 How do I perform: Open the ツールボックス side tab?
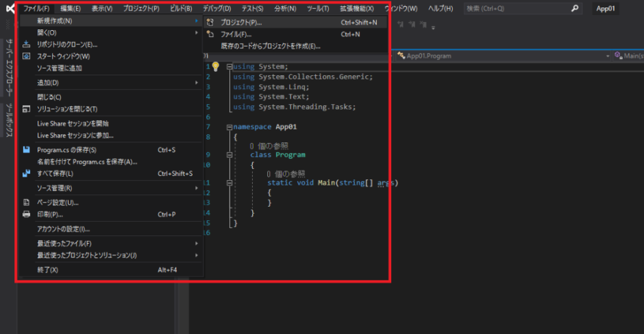[x=9, y=120]
